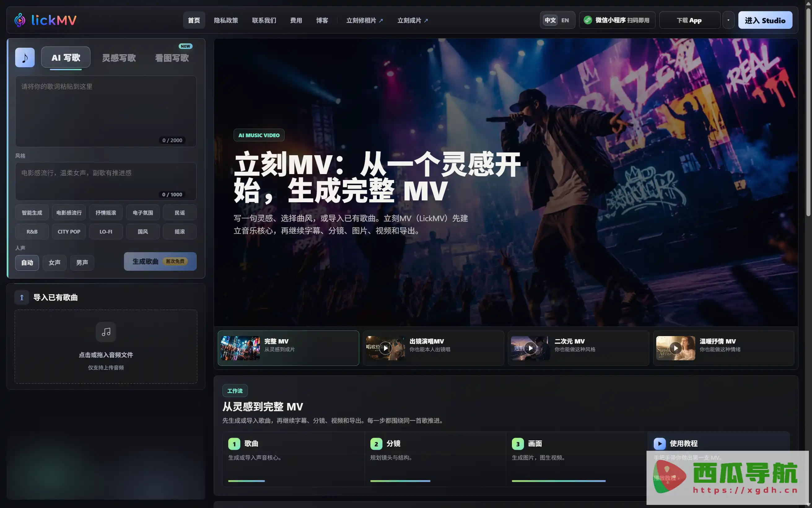Image resolution: width=812 pixels, height=508 pixels.
Task: Click the 分镜 step progress bar
Action: (400, 481)
